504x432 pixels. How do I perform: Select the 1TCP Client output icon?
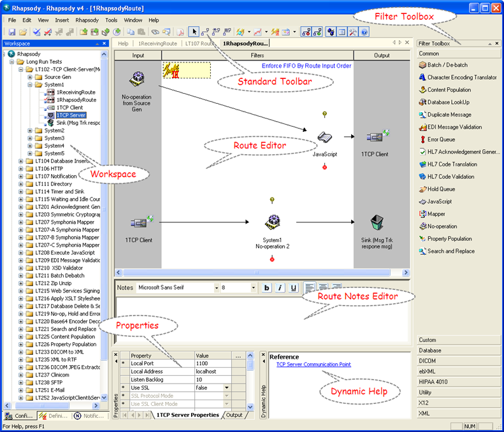click(x=375, y=137)
